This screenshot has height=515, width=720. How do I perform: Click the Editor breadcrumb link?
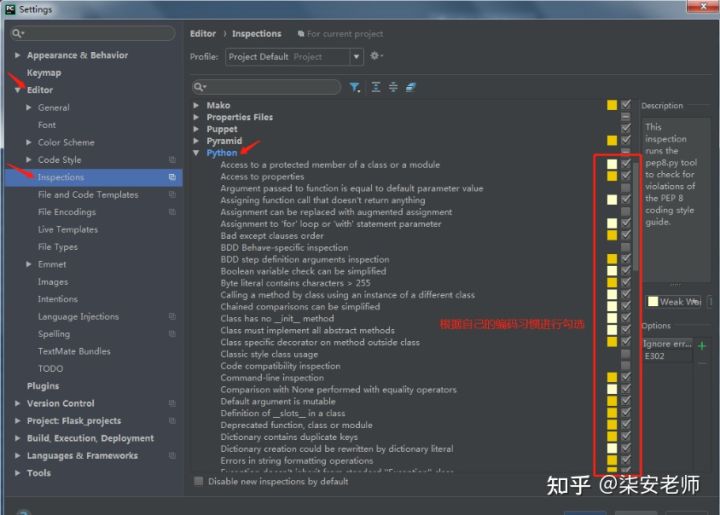point(203,34)
